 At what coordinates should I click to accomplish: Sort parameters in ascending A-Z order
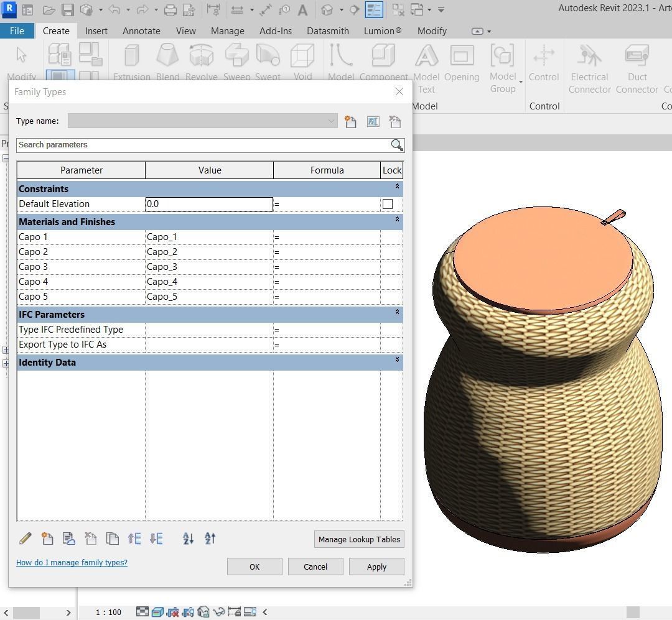tap(188, 538)
